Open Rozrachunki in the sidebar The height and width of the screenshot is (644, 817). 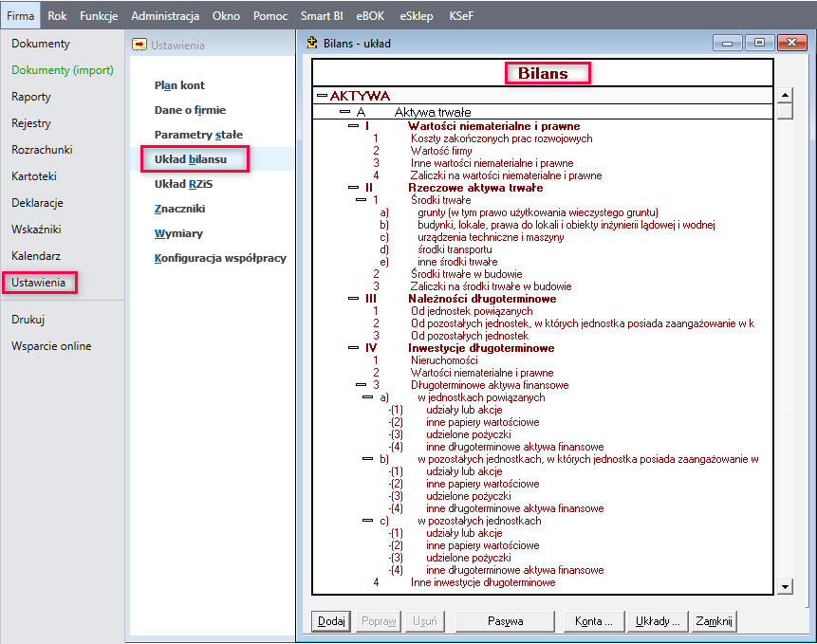pyautogui.click(x=42, y=150)
